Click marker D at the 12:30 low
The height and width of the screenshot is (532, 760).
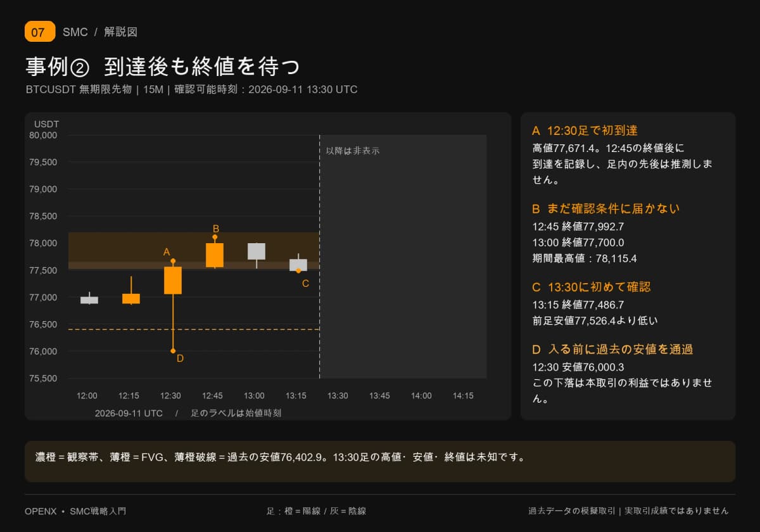click(180, 358)
